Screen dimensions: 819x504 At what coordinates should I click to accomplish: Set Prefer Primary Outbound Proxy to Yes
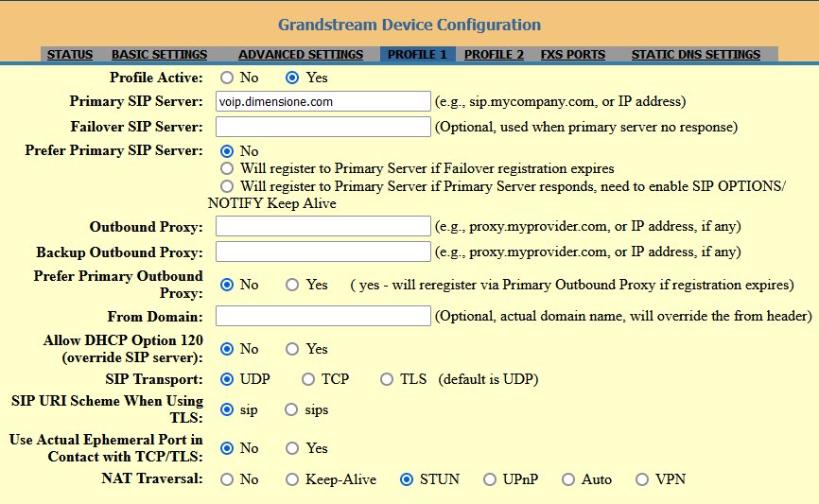tap(292, 285)
